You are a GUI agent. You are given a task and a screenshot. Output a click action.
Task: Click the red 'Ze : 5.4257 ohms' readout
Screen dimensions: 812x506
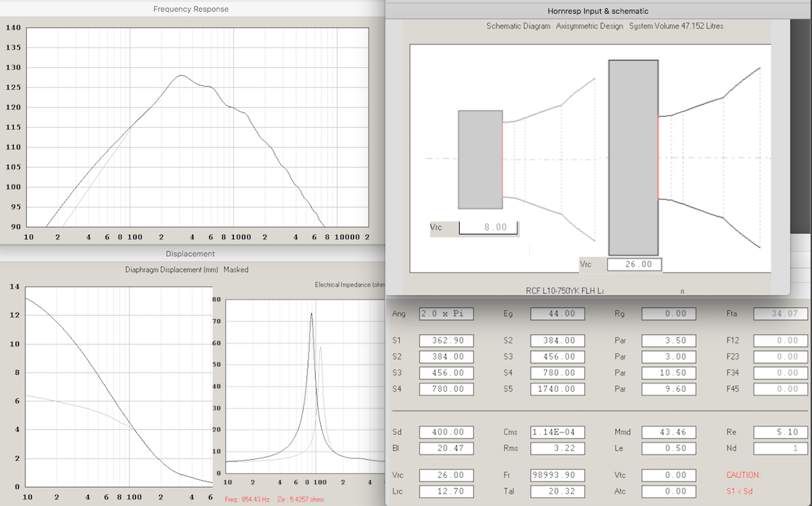click(x=301, y=500)
